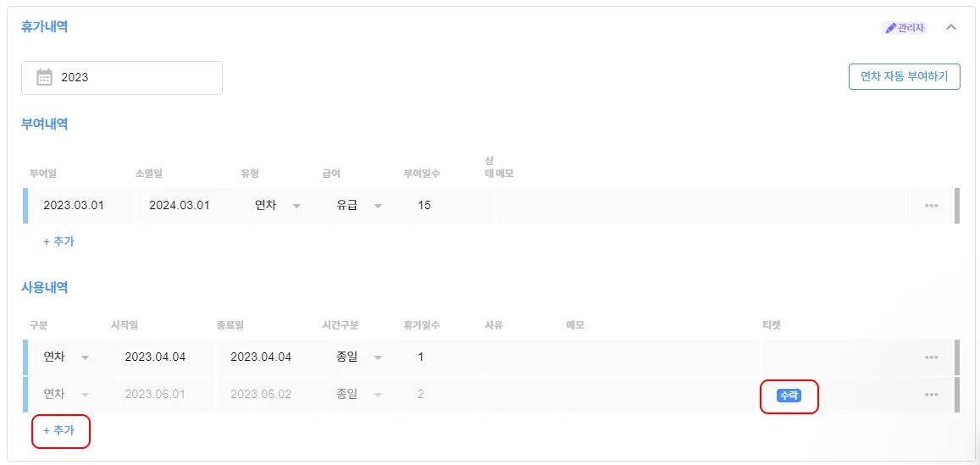The image size is (980, 465).
Task: Open the more-options dots on the 2023.04.04 usage row
Action: 931,357
